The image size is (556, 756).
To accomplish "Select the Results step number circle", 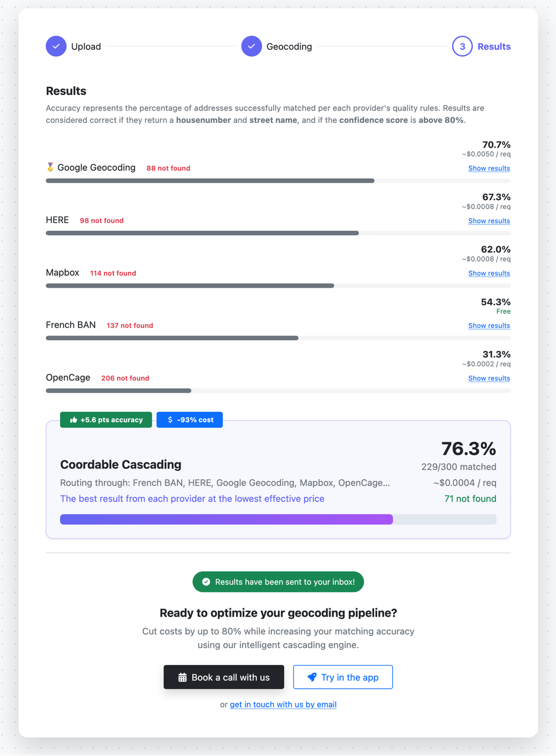I will 463,46.
